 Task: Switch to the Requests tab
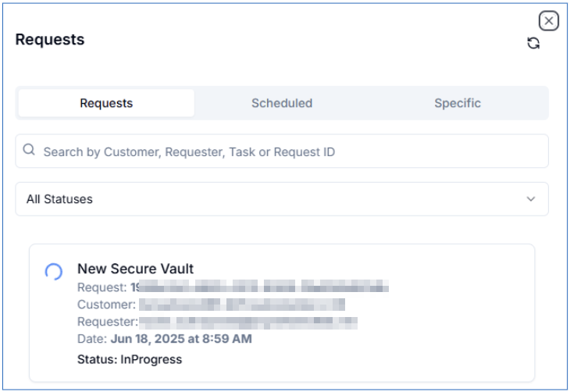point(106,103)
